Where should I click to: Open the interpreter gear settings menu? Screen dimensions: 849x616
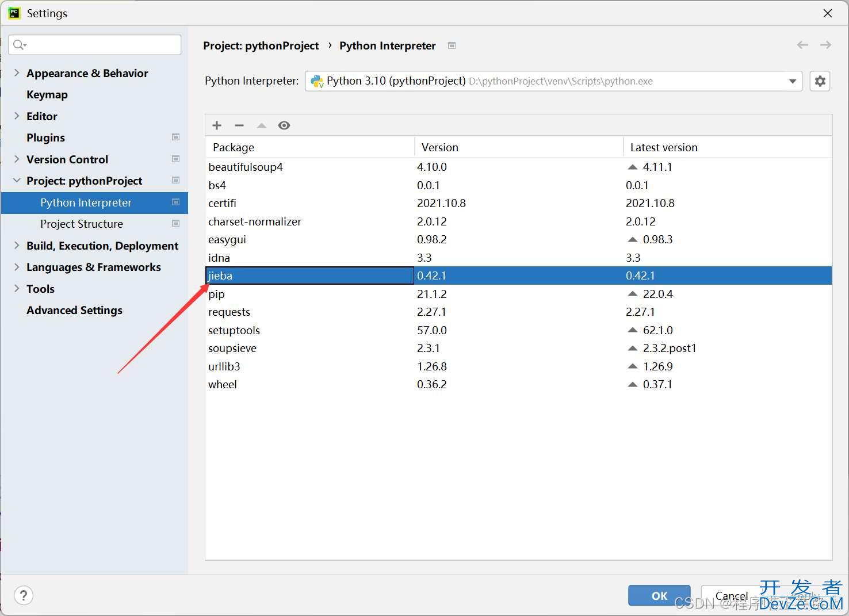(820, 81)
